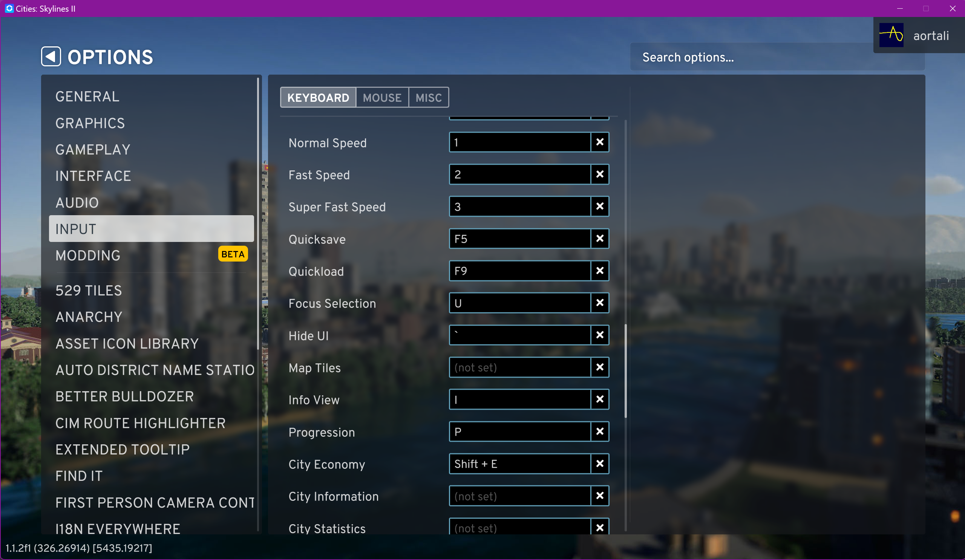Screen dimensions: 965x560
Task: Open the 529 Tiles mod settings
Action: (x=151, y=291)
